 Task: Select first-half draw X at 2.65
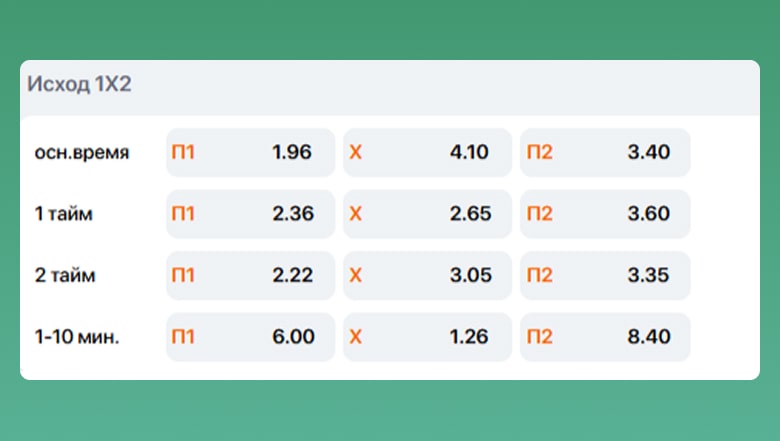(427, 214)
